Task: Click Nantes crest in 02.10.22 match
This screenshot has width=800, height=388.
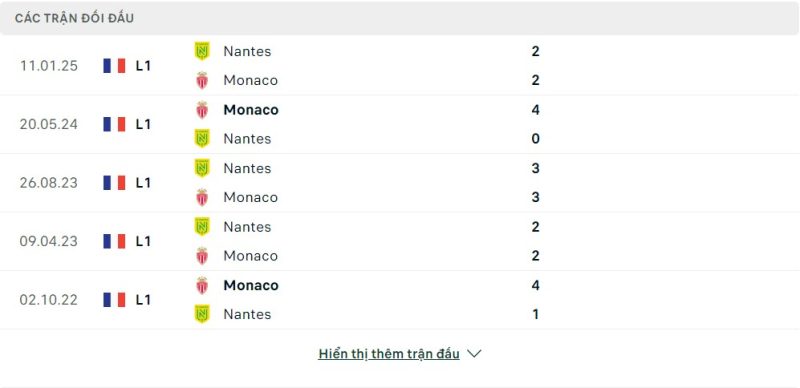Action: [202, 314]
